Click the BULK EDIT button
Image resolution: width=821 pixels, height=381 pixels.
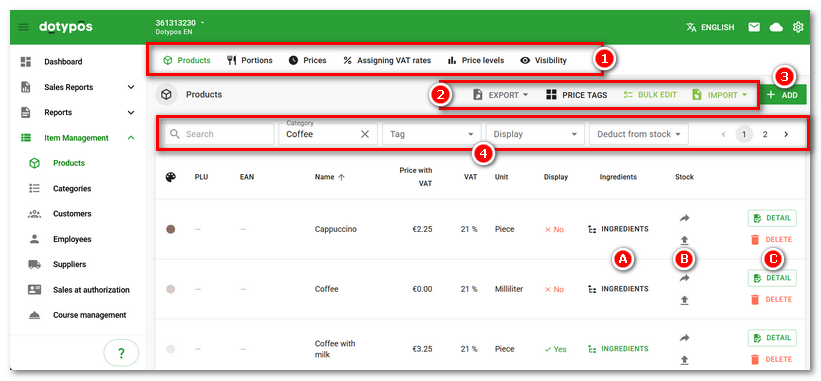click(649, 95)
